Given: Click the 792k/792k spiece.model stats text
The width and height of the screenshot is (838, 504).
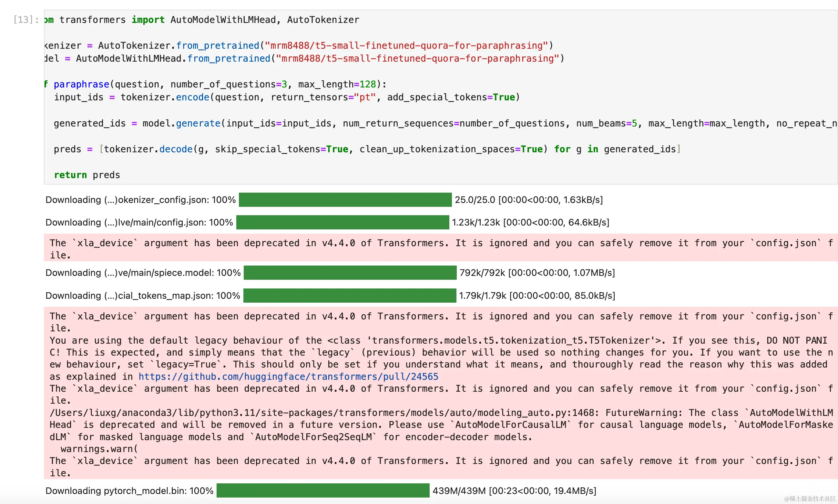Looking at the screenshot, I should pos(537,273).
